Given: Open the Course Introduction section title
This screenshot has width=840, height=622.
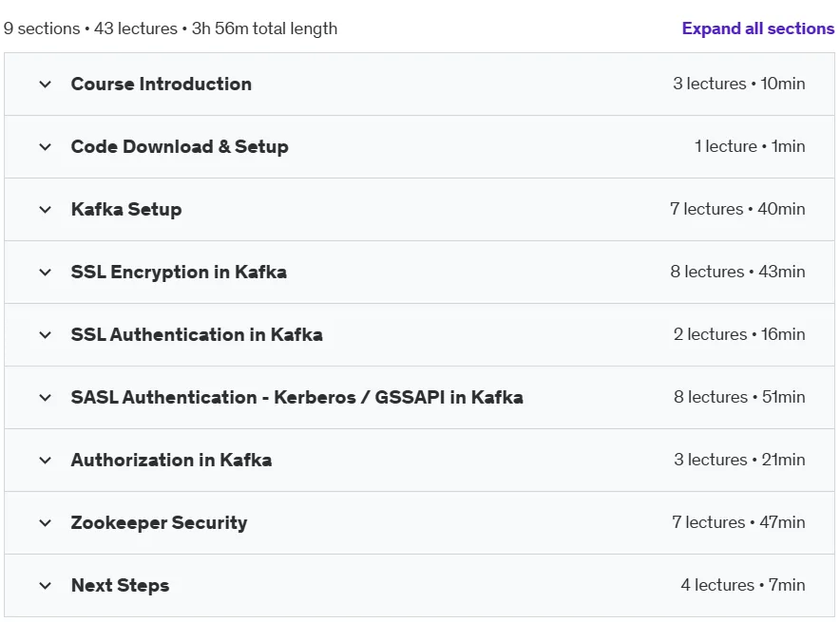Looking at the screenshot, I should [162, 84].
